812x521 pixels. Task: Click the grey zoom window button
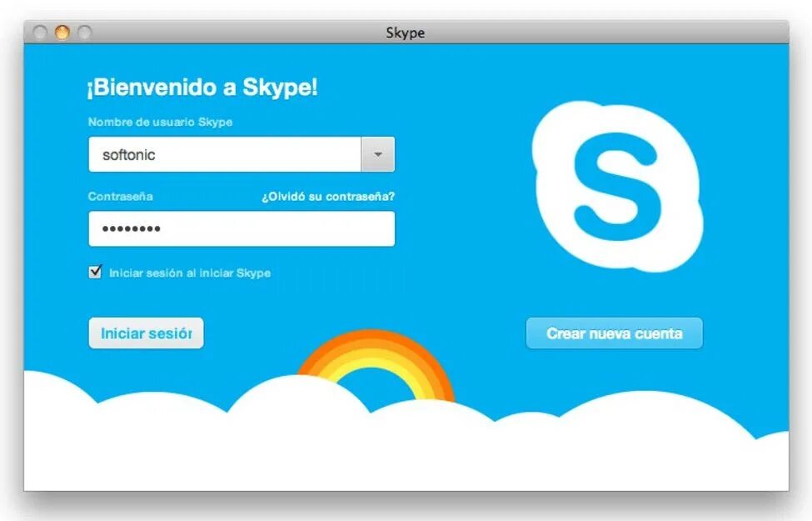(85, 33)
